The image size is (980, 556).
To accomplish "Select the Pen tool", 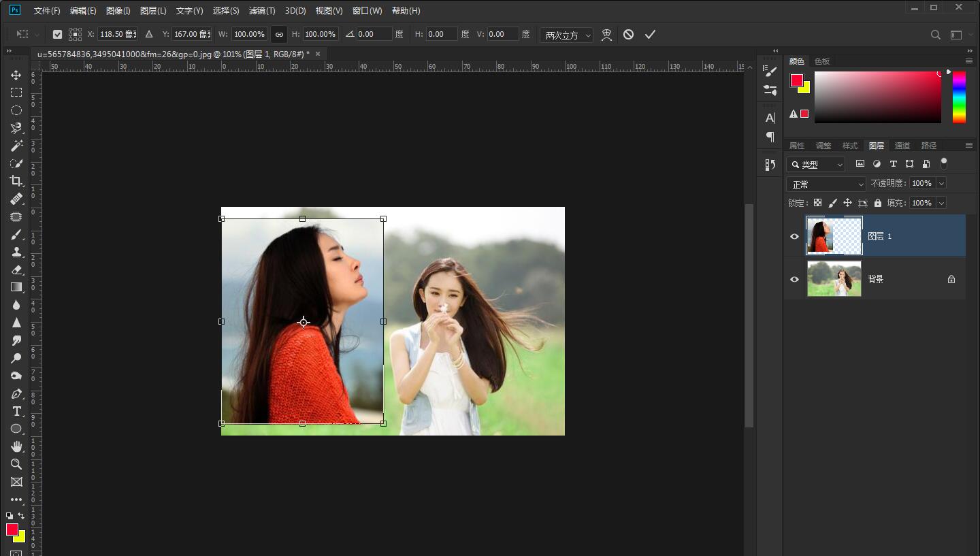I will point(16,393).
